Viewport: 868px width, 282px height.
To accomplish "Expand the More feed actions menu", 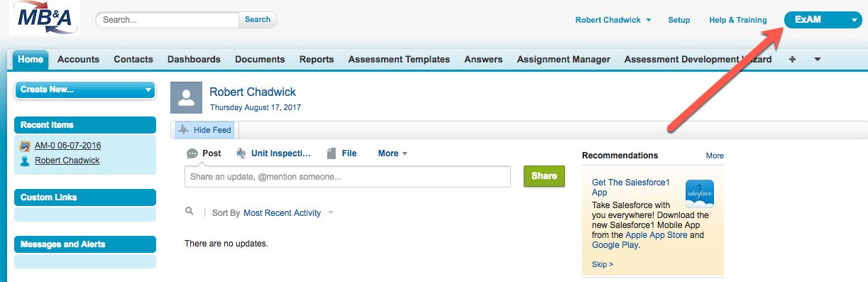I will point(392,153).
